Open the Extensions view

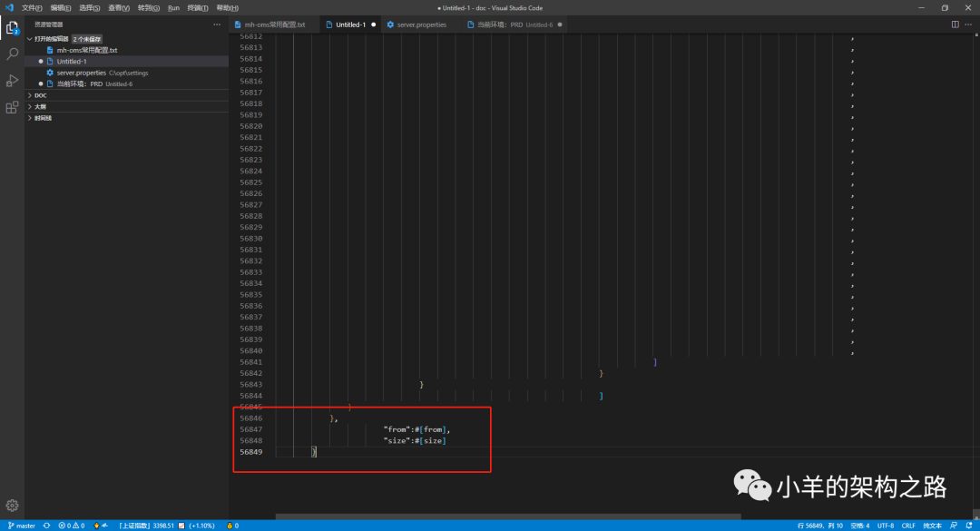12,108
